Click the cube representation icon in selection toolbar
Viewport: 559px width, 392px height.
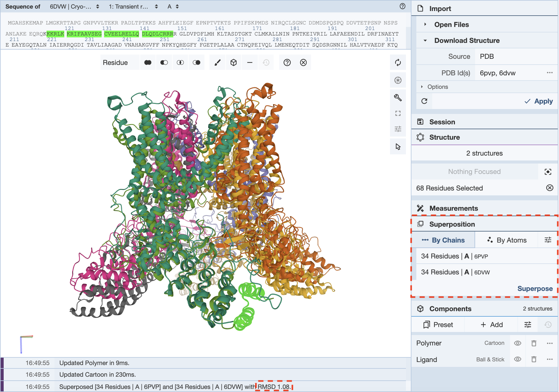click(x=234, y=62)
